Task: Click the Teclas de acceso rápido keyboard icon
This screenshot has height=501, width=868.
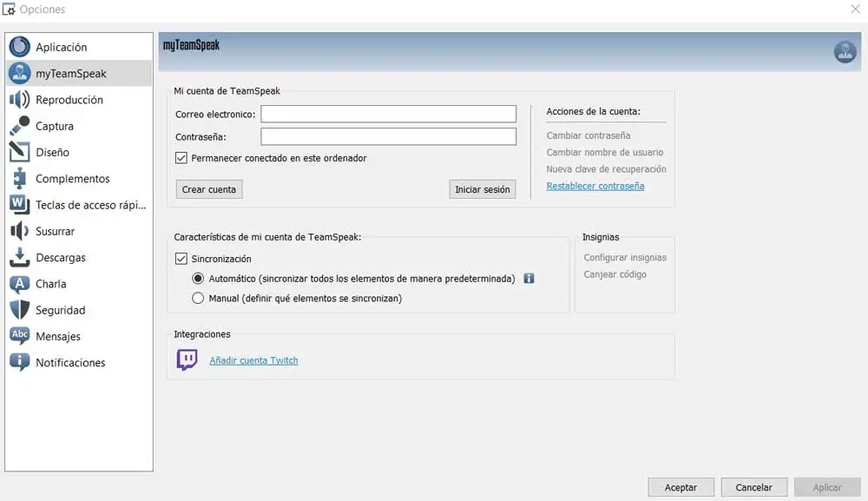Action: click(x=19, y=204)
